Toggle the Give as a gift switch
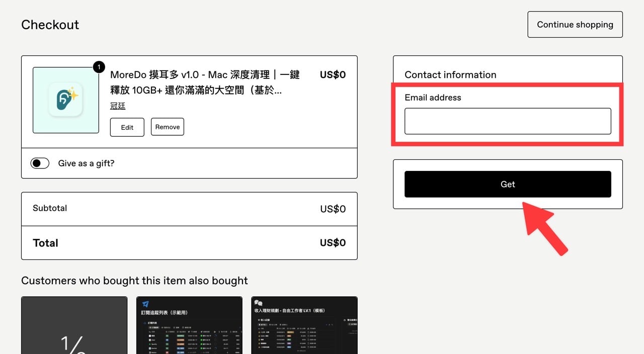Viewport: 644px width, 354px height. click(40, 163)
